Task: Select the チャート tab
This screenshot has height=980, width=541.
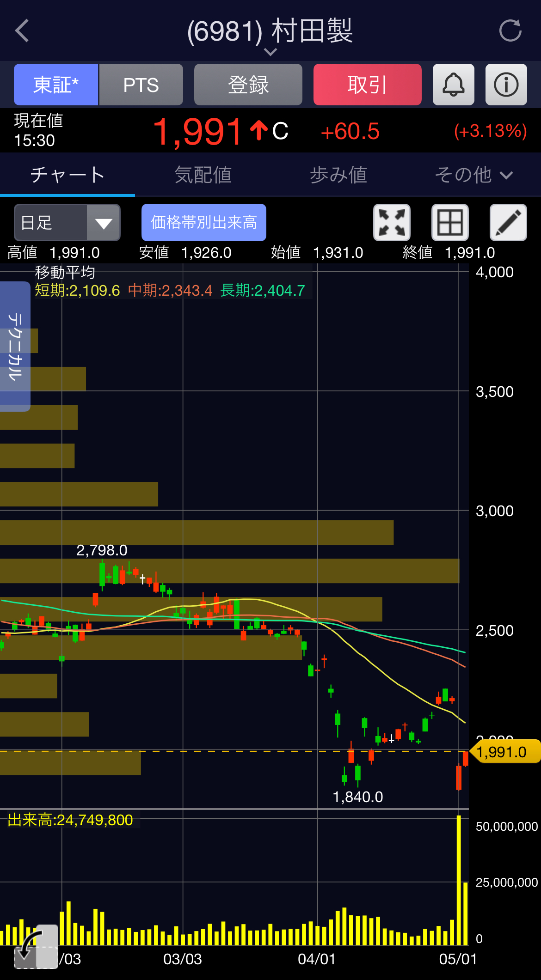Action: [68, 175]
